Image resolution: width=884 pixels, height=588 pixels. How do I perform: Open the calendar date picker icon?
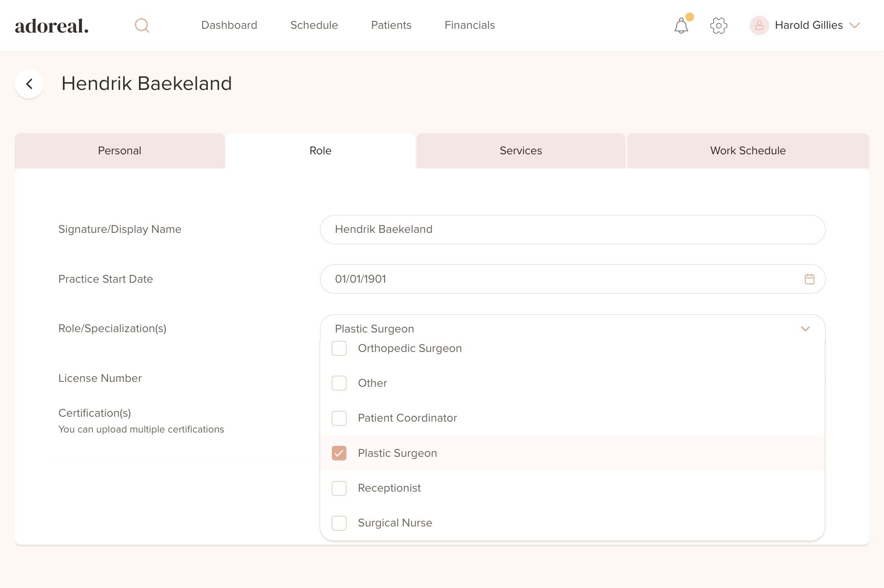point(809,279)
